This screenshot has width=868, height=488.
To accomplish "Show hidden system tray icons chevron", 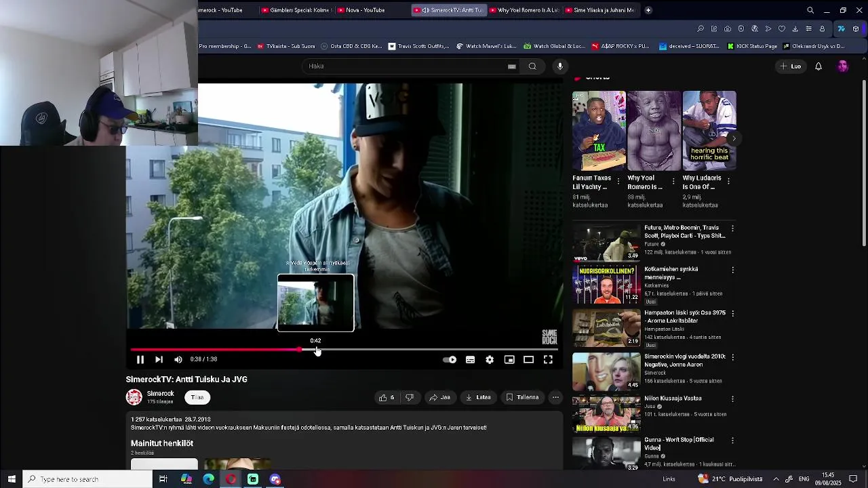I will (x=776, y=479).
